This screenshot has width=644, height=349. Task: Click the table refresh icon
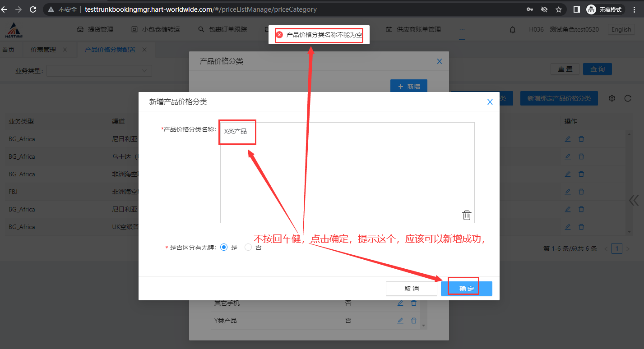click(627, 98)
